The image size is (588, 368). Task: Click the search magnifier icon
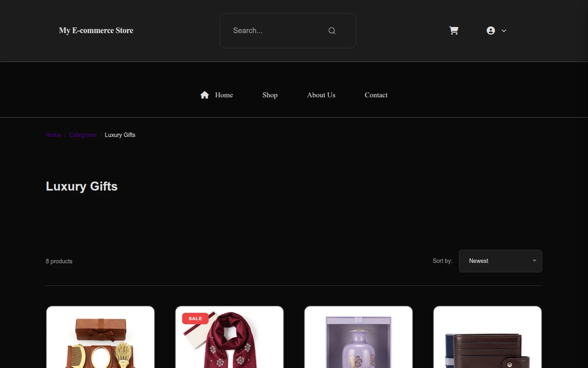(x=332, y=31)
